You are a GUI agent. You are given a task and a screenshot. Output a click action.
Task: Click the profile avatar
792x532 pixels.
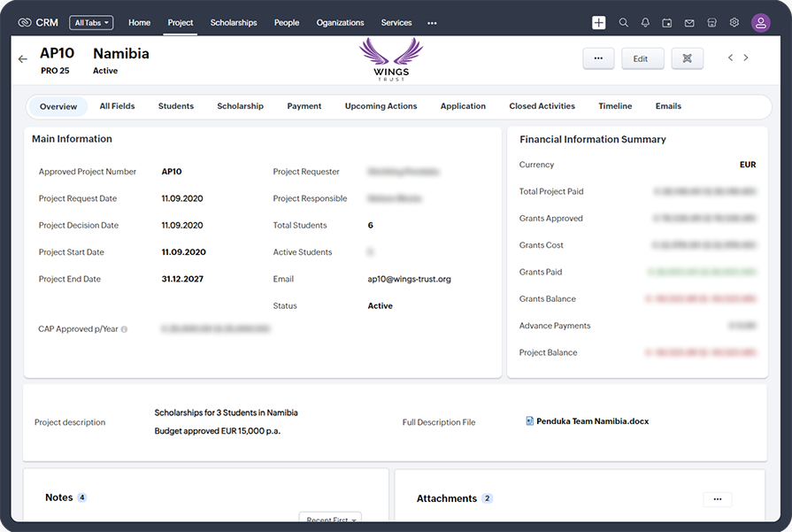click(761, 22)
